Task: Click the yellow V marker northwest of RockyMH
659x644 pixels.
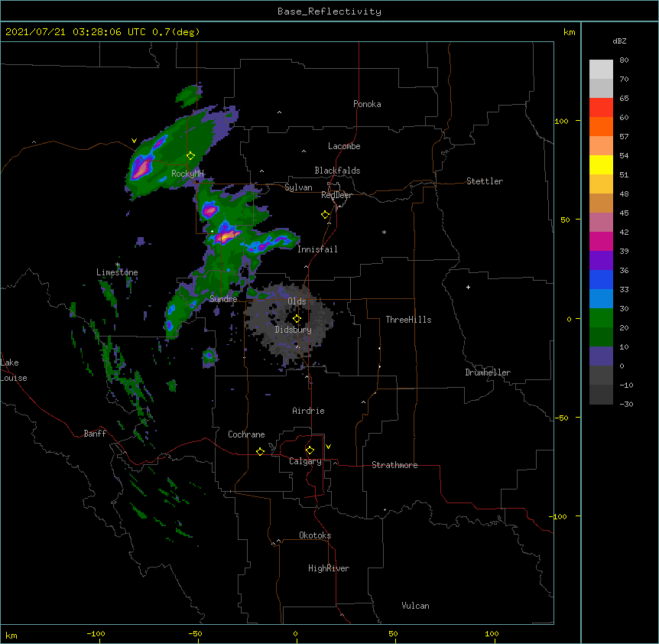Action: tap(134, 141)
